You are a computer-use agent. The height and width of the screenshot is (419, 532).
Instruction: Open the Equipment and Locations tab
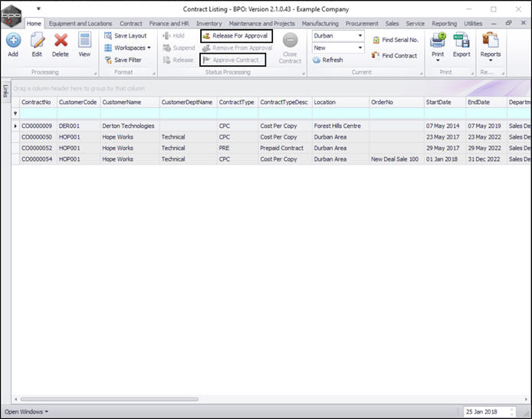80,24
